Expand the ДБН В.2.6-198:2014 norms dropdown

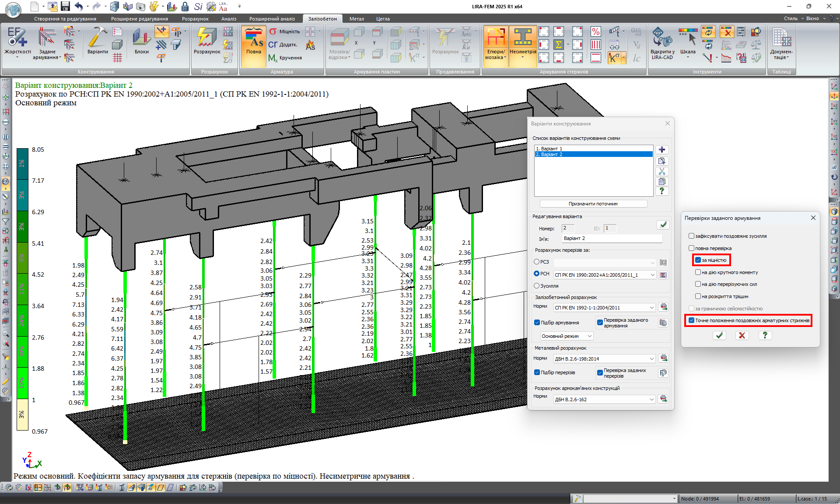click(x=651, y=359)
